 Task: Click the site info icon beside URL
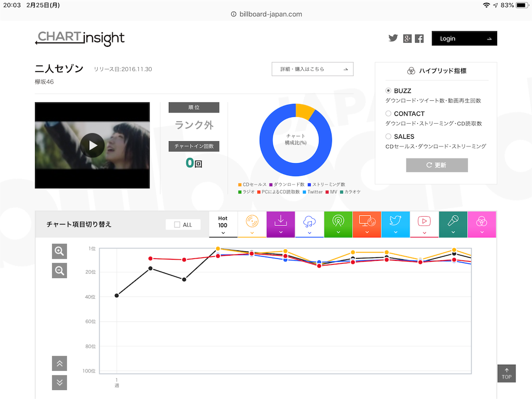point(233,14)
